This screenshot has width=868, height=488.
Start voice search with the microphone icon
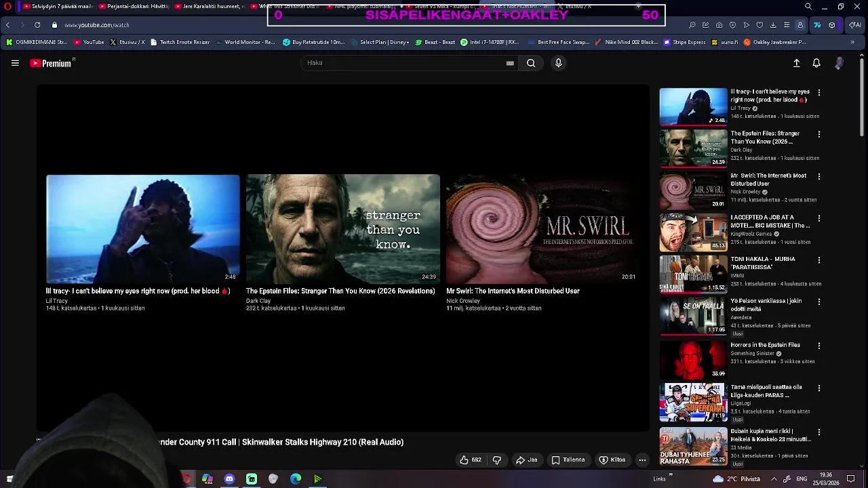pyautogui.click(x=558, y=63)
